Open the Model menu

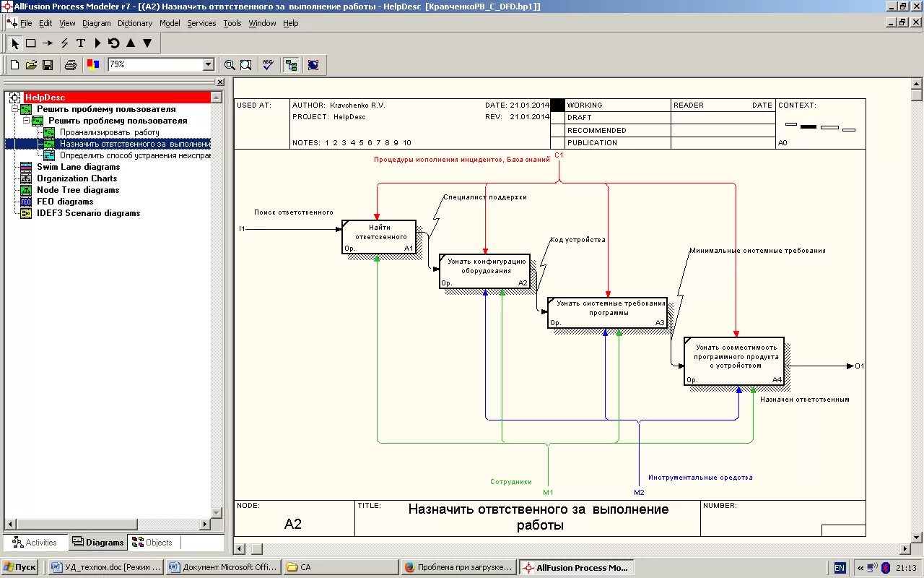169,22
